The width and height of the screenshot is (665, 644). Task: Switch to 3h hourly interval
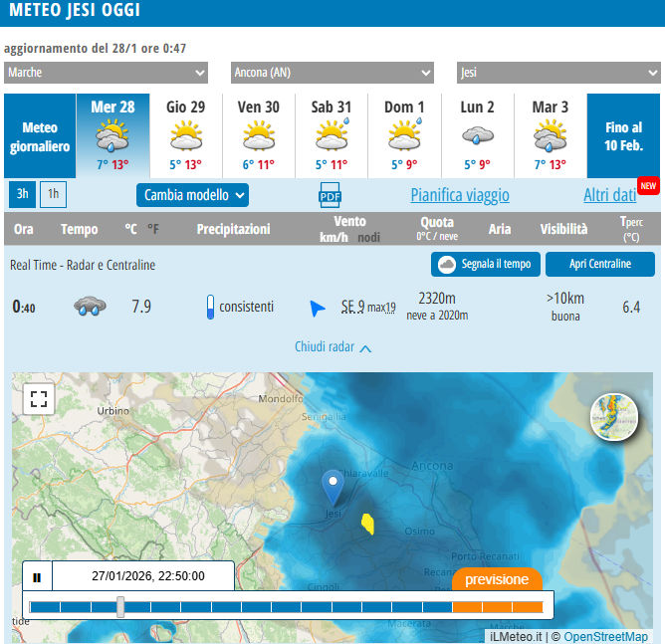coord(22,195)
